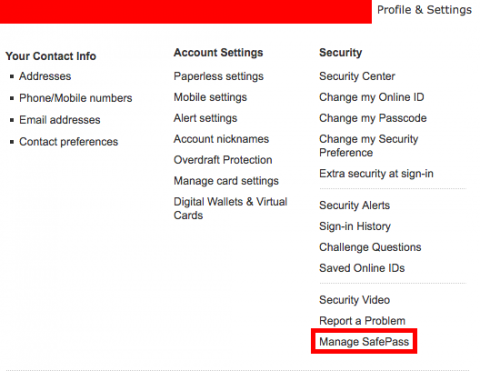
Task: Open the Profile & Settings tab
Action: click(424, 10)
